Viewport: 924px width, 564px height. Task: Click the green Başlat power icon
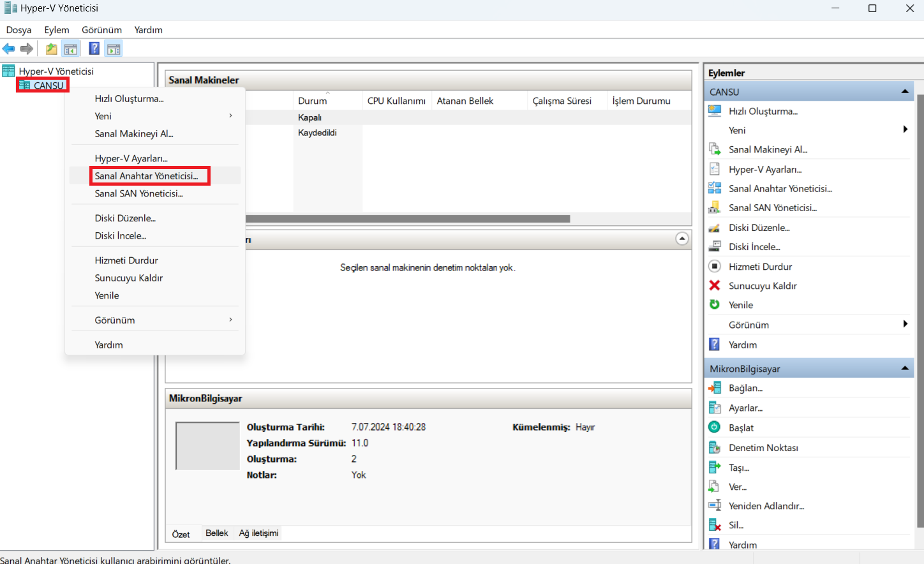(x=715, y=427)
